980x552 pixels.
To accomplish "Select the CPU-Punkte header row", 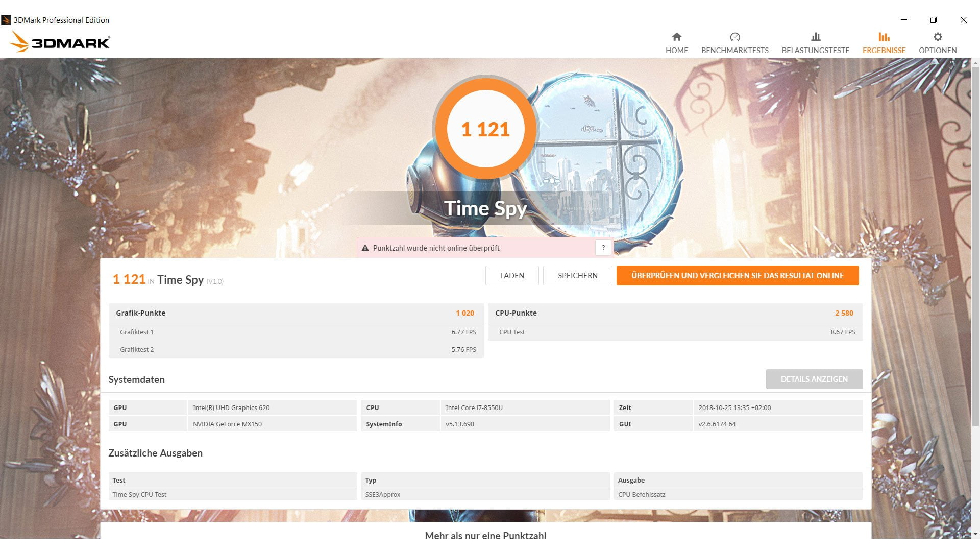I will coord(675,313).
